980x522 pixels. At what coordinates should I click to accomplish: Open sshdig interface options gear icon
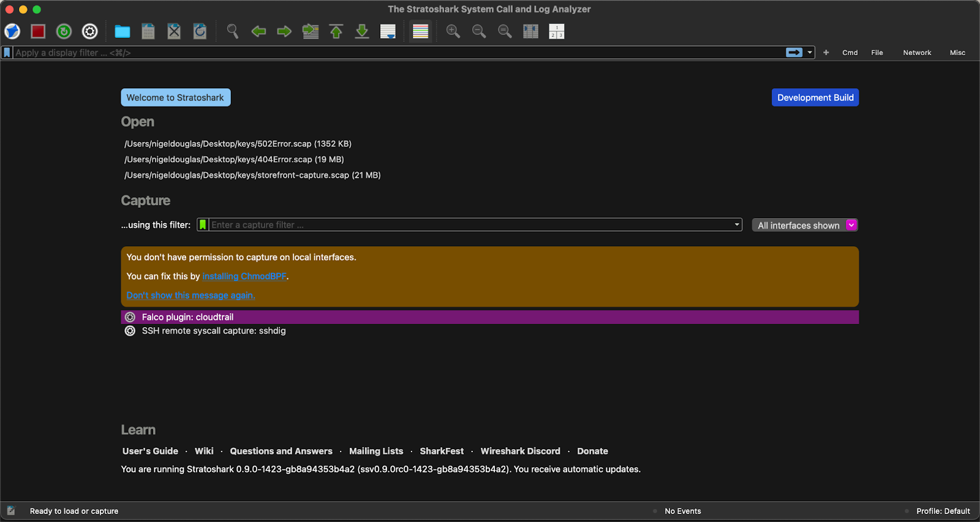pos(130,331)
